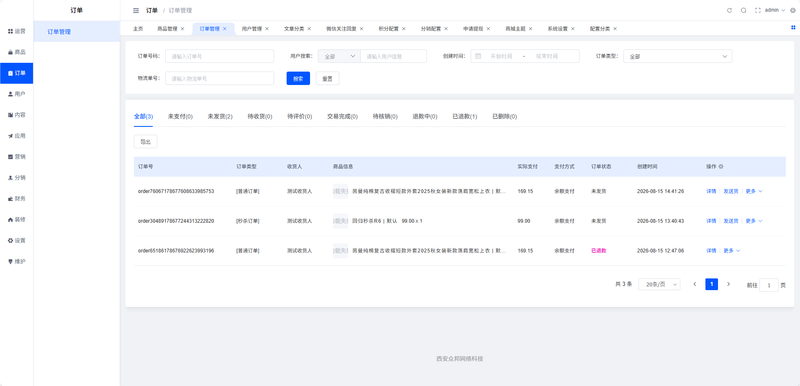Open the tab list grid icon
800x386 pixels.
point(793,28)
